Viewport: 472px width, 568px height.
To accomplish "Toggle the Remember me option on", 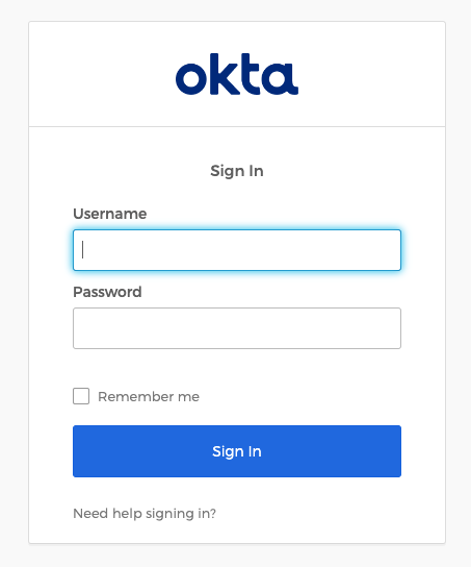I will tap(81, 396).
